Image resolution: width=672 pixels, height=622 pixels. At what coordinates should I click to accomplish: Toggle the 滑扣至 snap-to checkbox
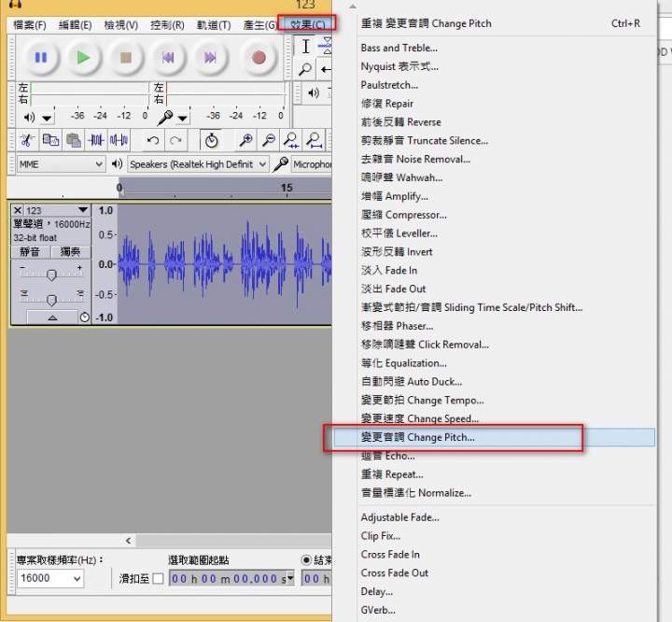(158, 579)
